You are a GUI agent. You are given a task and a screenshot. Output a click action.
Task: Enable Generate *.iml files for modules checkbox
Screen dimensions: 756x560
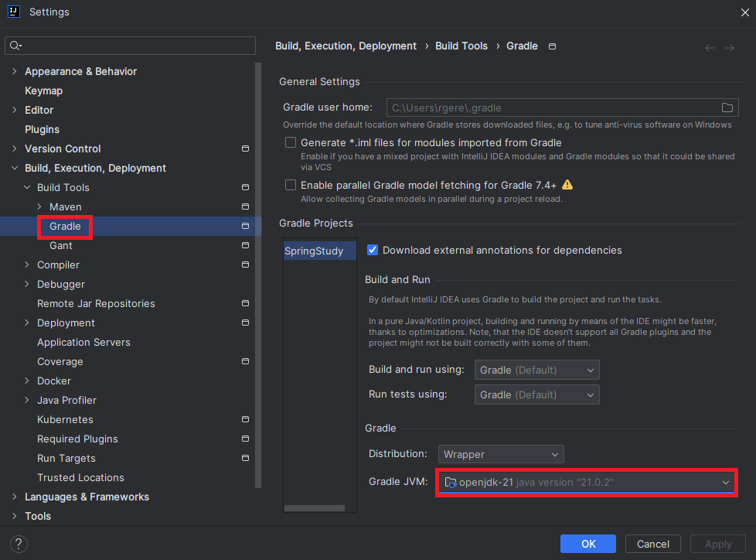click(x=290, y=142)
